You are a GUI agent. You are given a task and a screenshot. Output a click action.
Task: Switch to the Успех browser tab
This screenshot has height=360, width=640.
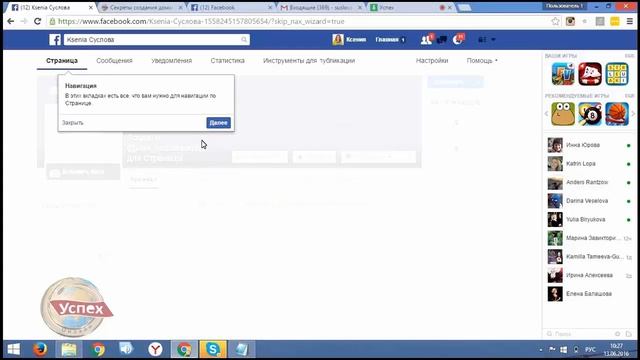tap(411, 7)
